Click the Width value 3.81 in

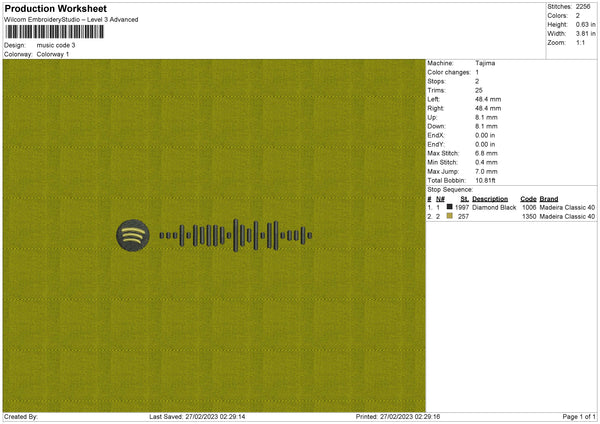[x=585, y=34]
